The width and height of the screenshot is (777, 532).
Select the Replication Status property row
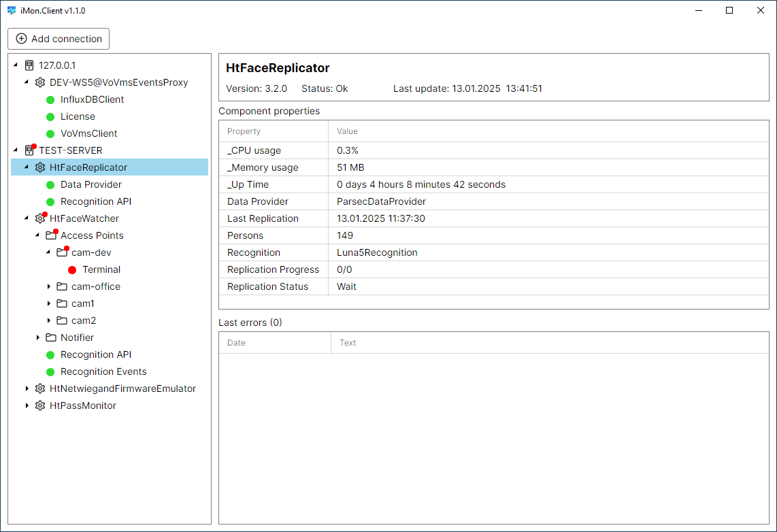coord(267,286)
